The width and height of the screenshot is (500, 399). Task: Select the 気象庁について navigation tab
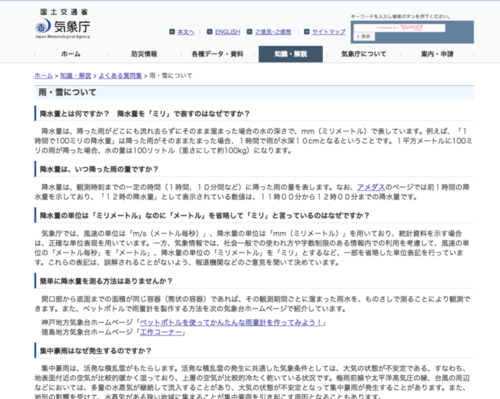364,54
